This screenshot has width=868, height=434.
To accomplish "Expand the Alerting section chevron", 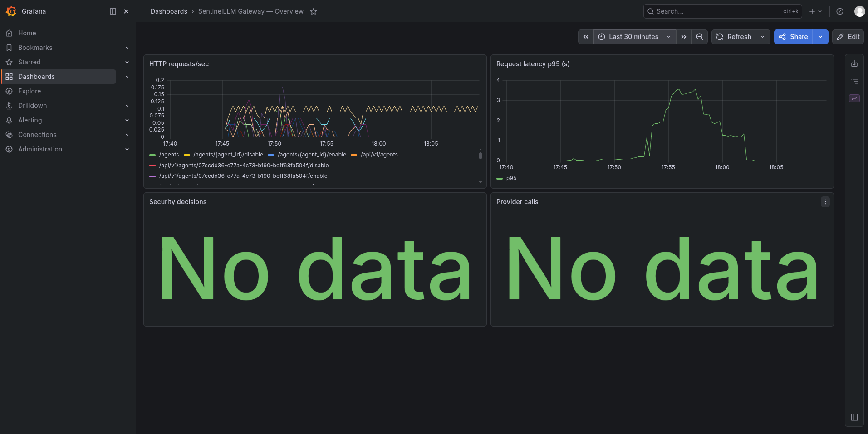I will pyautogui.click(x=127, y=120).
